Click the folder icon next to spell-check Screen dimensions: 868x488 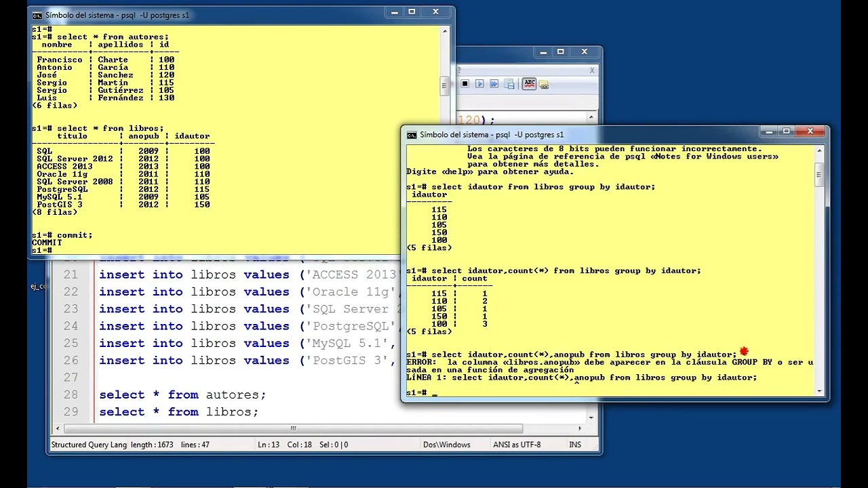pyautogui.click(x=544, y=84)
